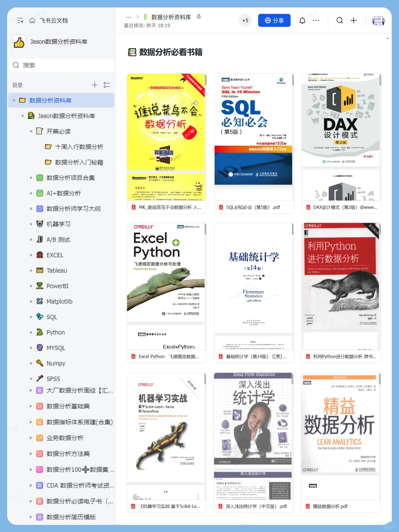Screen dimensions: 399x532
Task: Create new document with top bar plus icon
Action: pos(354,21)
